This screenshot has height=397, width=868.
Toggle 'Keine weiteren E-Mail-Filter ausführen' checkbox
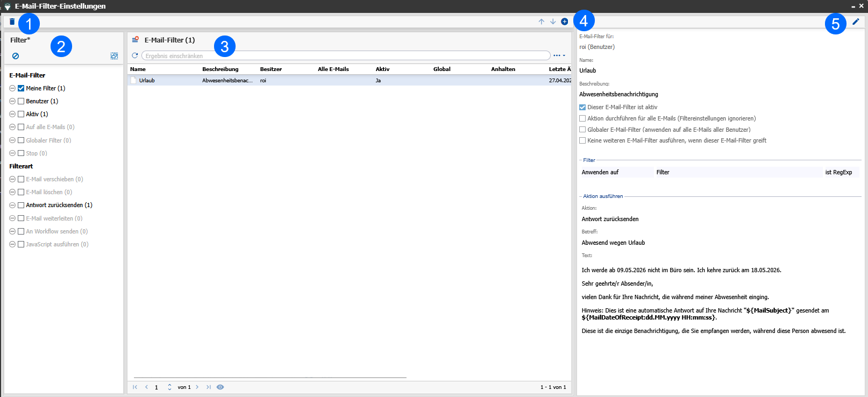click(x=582, y=140)
